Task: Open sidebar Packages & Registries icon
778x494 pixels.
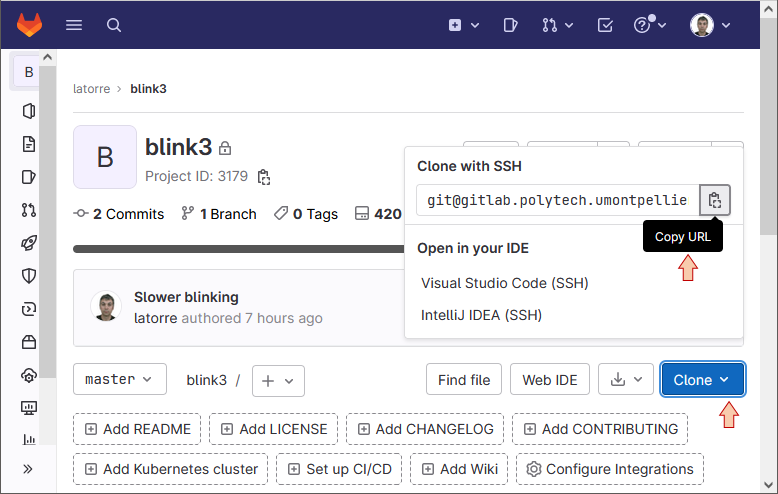Action: pyautogui.click(x=29, y=342)
